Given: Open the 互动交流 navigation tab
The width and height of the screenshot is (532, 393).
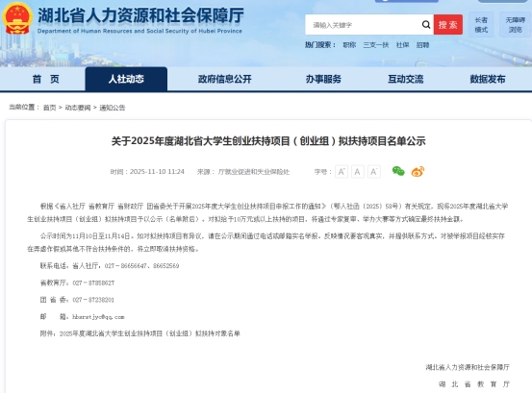Looking at the screenshot, I should pos(405,80).
